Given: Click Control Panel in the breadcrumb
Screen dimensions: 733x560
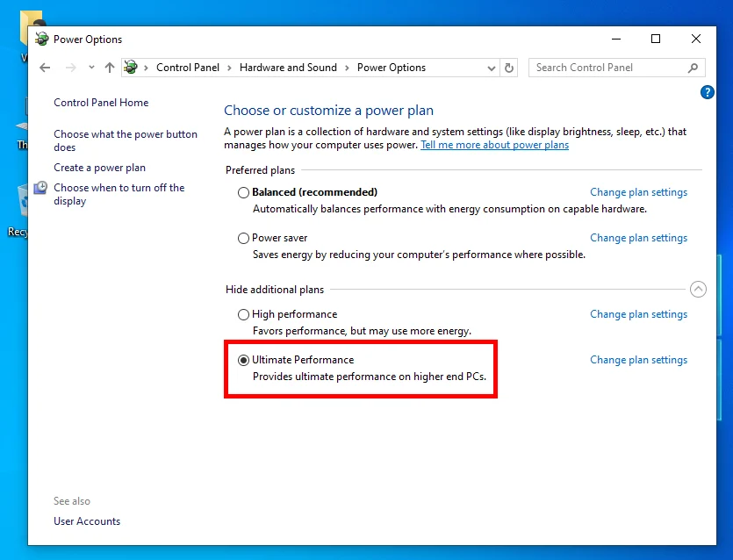Looking at the screenshot, I should (x=188, y=68).
